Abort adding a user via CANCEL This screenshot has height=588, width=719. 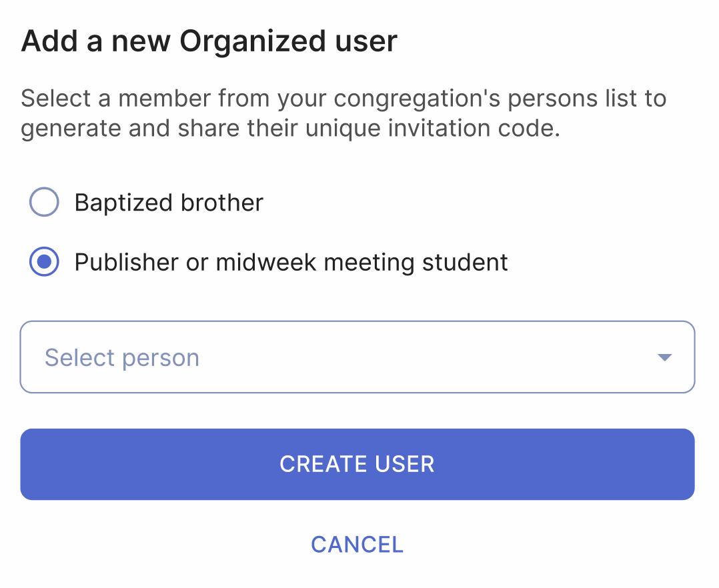(357, 544)
